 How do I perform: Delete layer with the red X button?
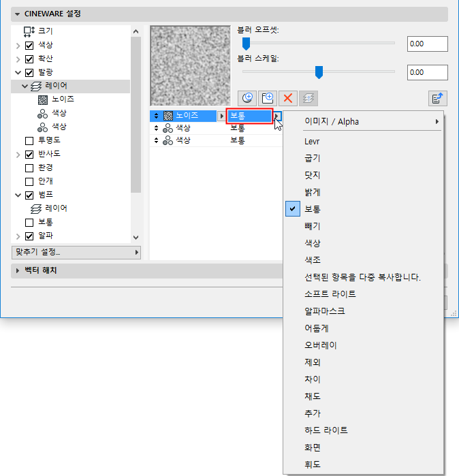[x=288, y=98]
